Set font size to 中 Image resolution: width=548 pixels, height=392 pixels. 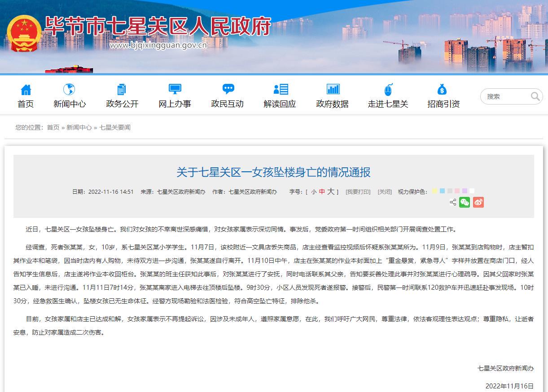(322, 192)
